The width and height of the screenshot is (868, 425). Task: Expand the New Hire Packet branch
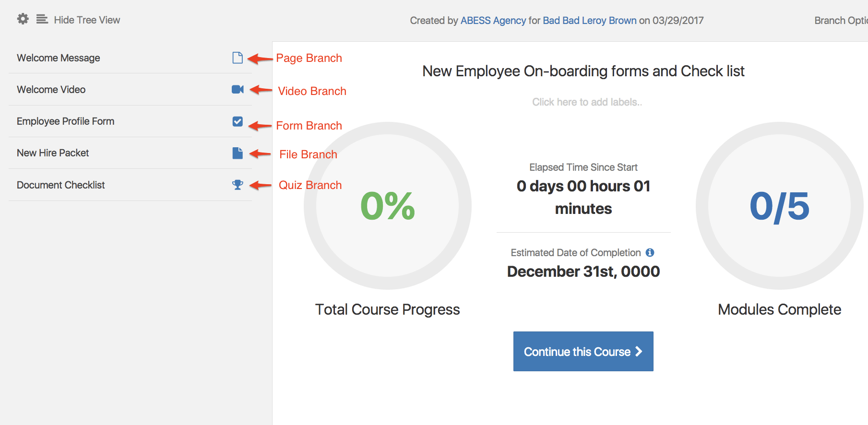tap(53, 153)
